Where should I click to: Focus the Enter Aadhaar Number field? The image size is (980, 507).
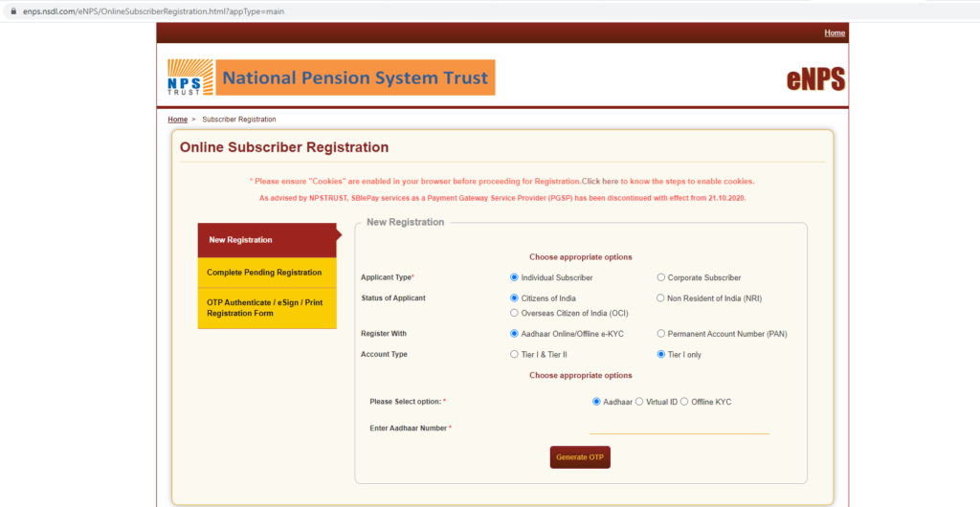click(679, 427)
